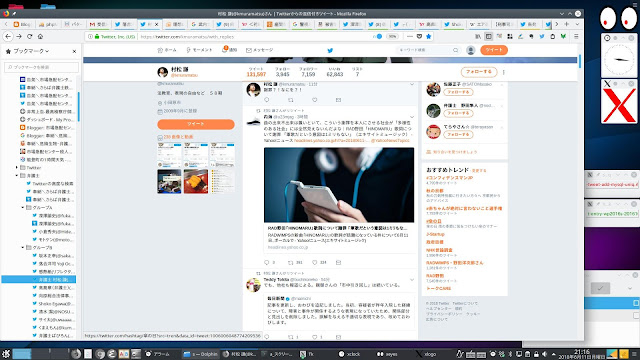Go forward with the Firefox forward arrow
This screenshot has width=640, height=360.
click(19, 36)
